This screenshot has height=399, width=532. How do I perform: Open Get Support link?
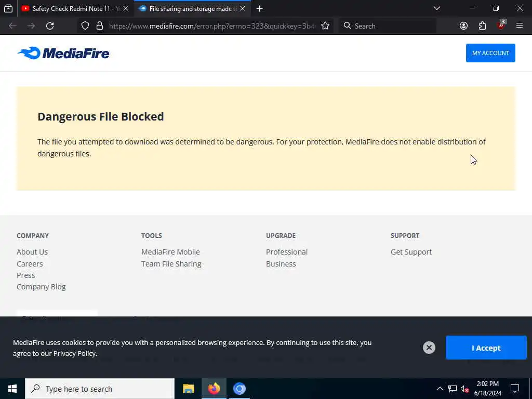pos(411,252)
